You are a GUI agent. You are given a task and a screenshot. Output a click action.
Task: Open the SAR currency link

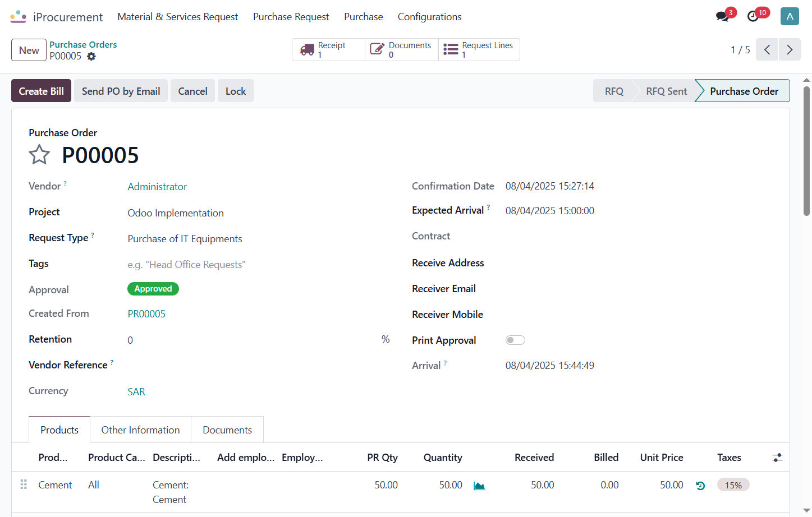tap(136, 392)
